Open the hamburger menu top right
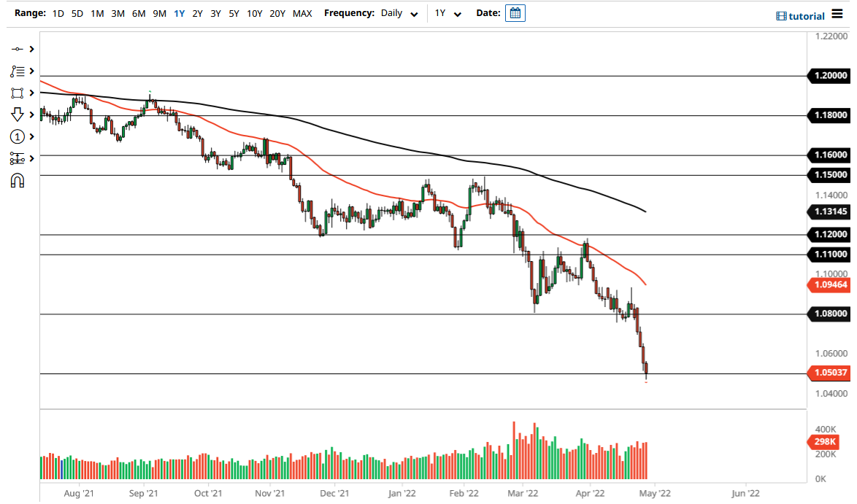 tap(838, 14)
